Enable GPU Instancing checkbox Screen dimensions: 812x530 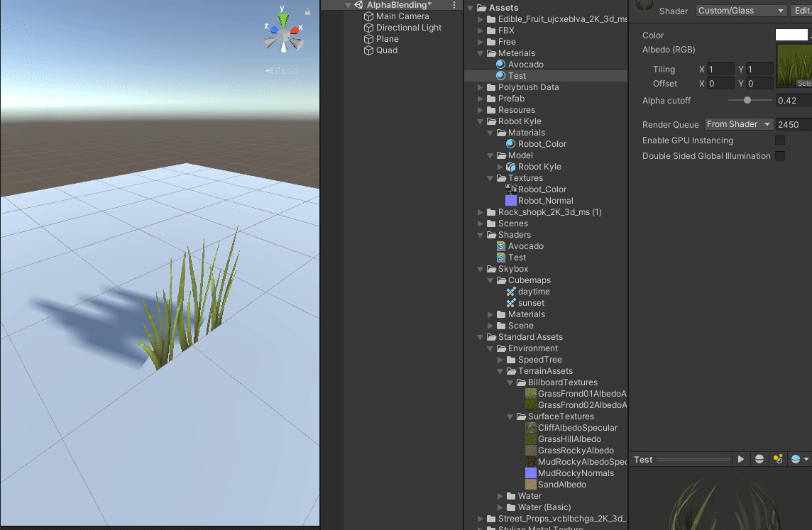(x=780, y=140)
